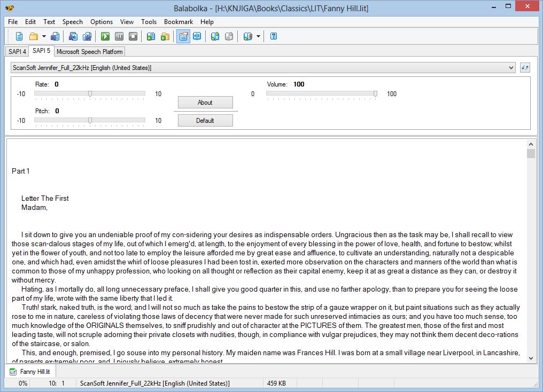Click the refresh voices icon beside voice list

(525, 68)
